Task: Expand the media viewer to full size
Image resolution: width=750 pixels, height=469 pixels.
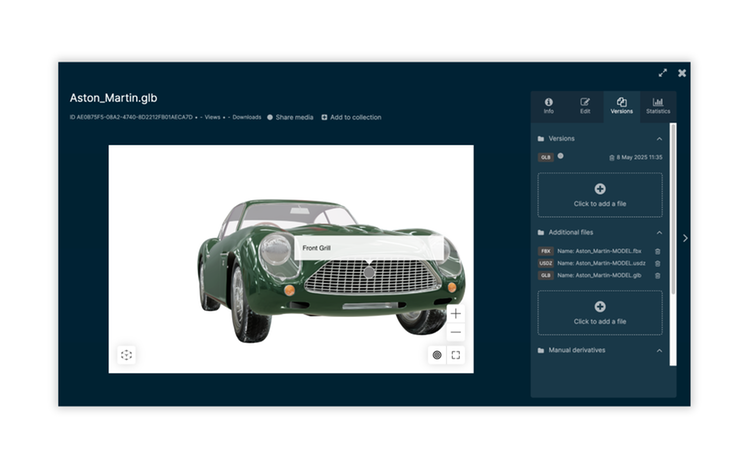Action: coord(662,73)
